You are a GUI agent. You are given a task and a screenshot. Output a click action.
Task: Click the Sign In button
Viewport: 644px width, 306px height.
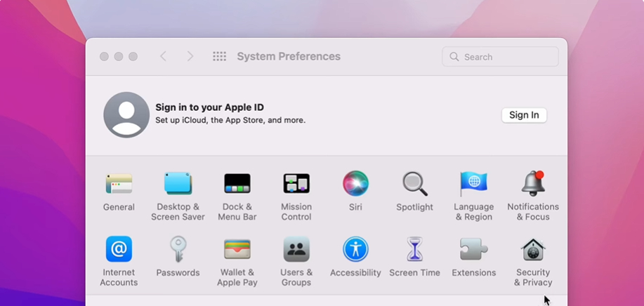pyautogui.click(x=524, y=115)
